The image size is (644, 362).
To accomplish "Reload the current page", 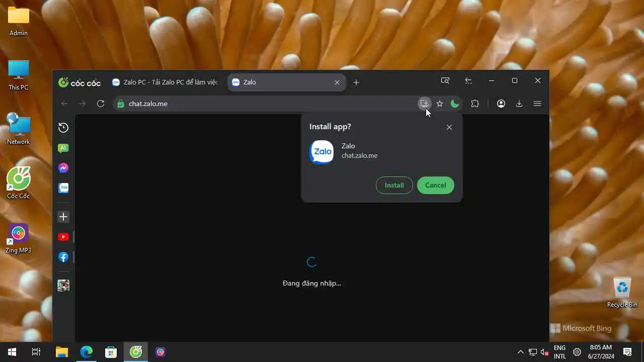I will (101, 104).
